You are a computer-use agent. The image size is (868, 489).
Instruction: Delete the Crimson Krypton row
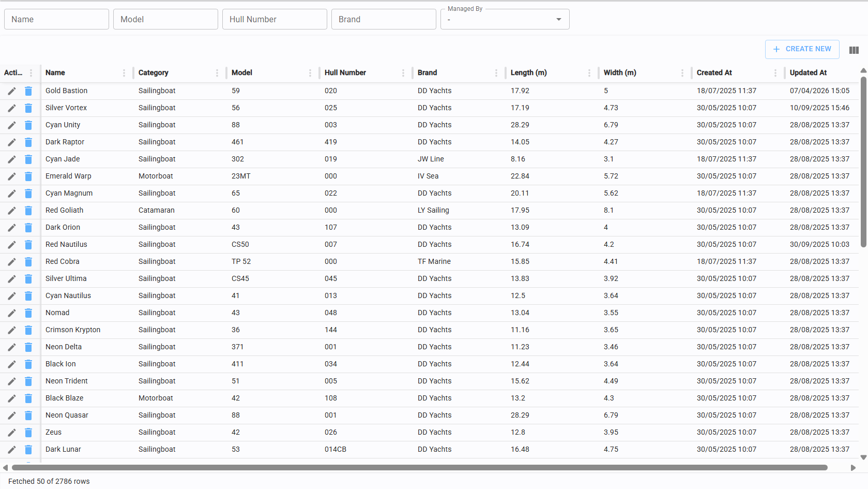coord(28,330)
